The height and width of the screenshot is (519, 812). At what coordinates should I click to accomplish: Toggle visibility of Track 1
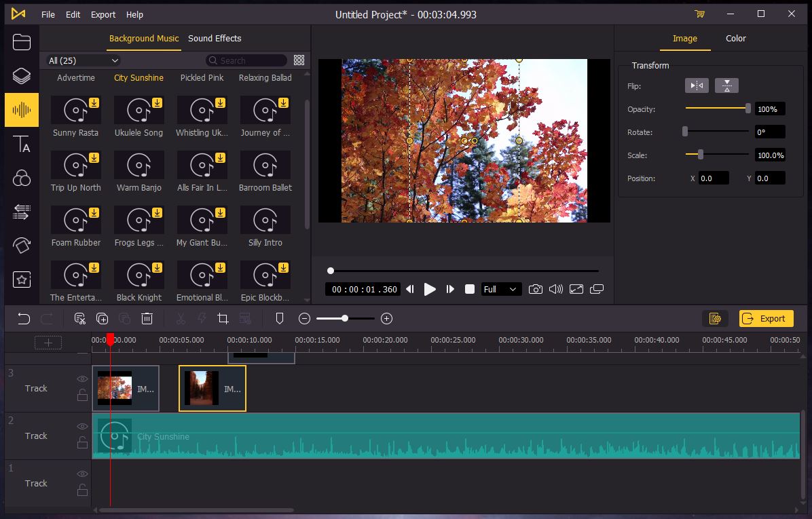[82, 474]
